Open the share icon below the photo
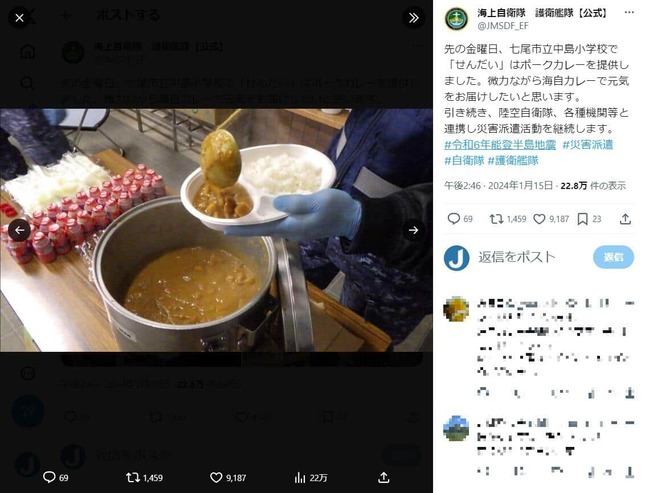 383,477
